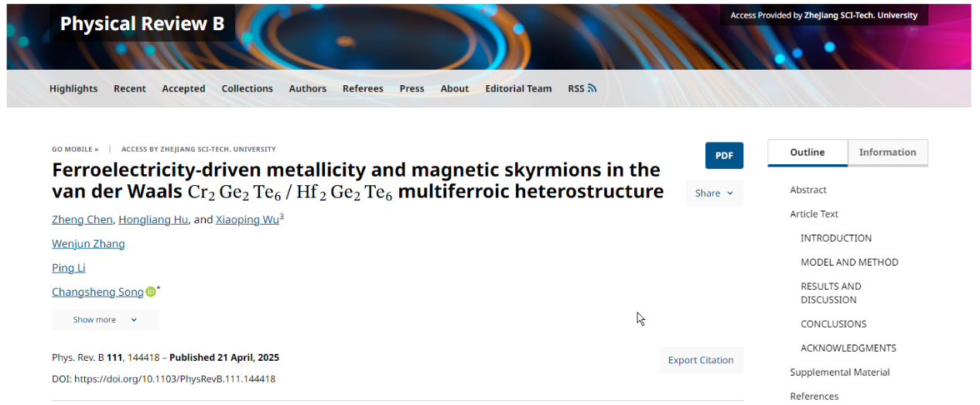This screenshot has height=405, width=980.
Task: Switch to the Information tab
Action: point(887,153)
